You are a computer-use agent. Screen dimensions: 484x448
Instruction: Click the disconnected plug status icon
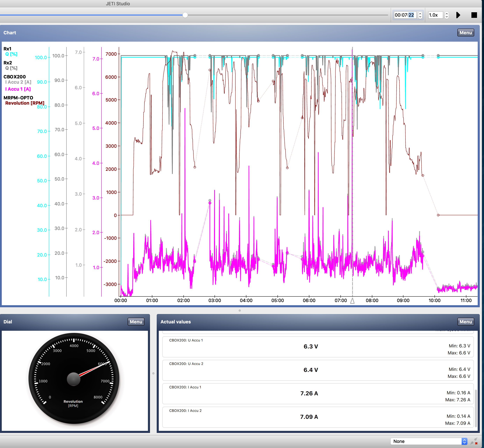[x=474, y=441]
